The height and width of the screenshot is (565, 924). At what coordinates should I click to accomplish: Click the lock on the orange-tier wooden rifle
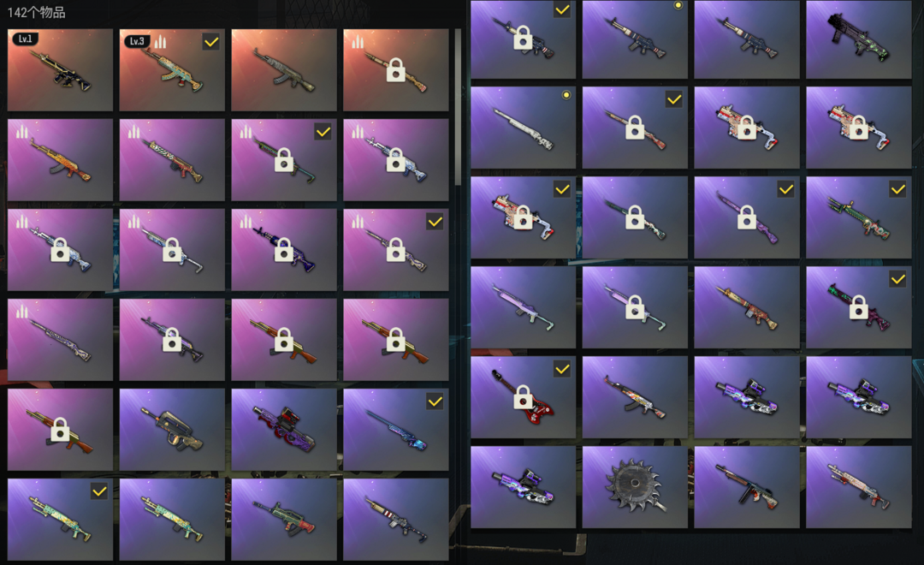(x=395, y=69)
